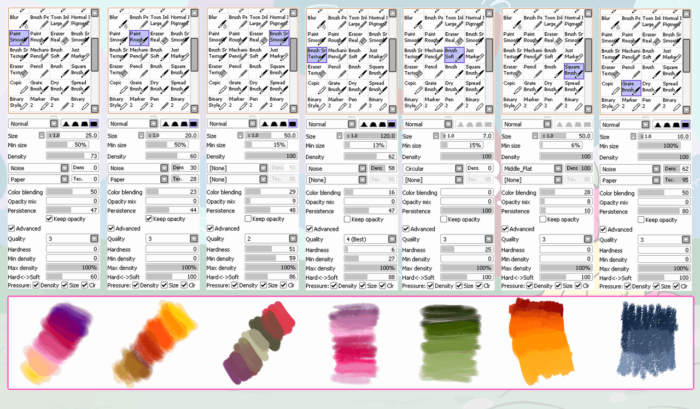
Task: Choose triangle edge shape in the Size 20.0 panel
Action: point(165,124)
